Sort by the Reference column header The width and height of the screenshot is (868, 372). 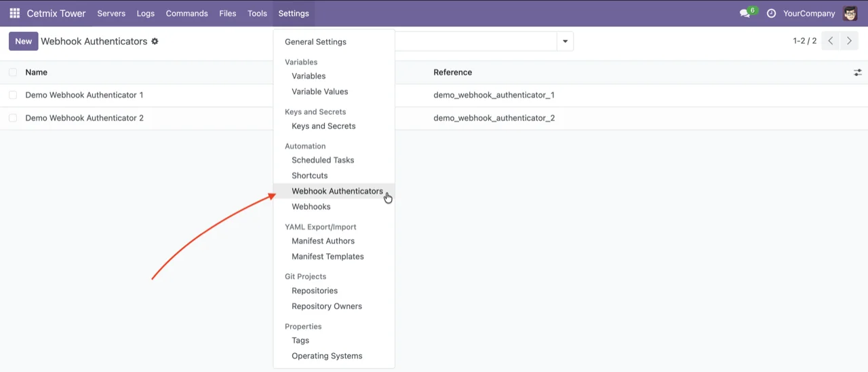(x=453, y=72)
